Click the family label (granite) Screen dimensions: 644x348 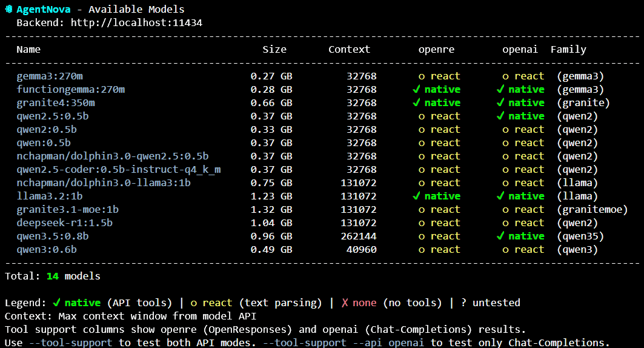583,102
